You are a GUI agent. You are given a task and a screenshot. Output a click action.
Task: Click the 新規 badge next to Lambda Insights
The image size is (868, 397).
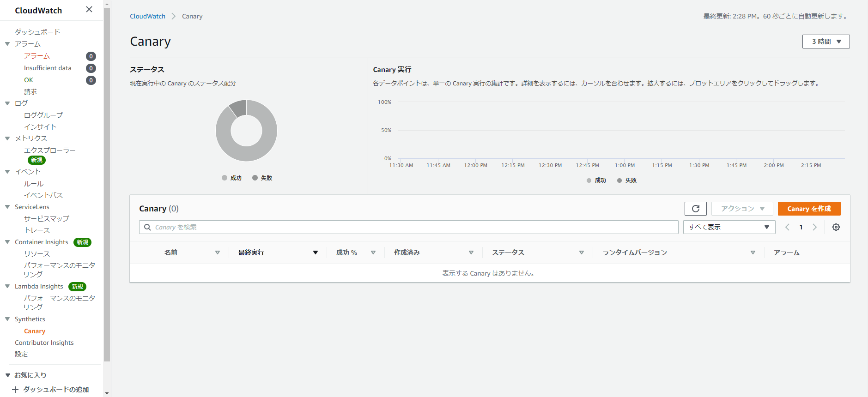coord(78,287)
